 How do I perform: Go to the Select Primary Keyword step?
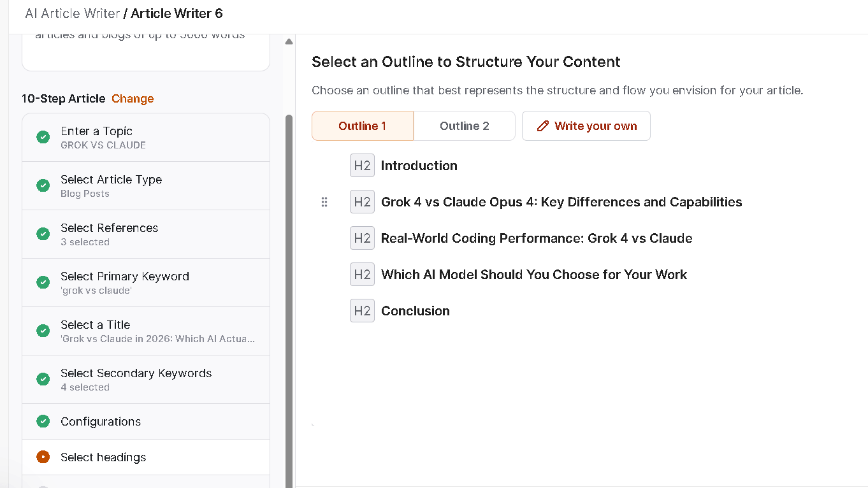tap(146, 283)
